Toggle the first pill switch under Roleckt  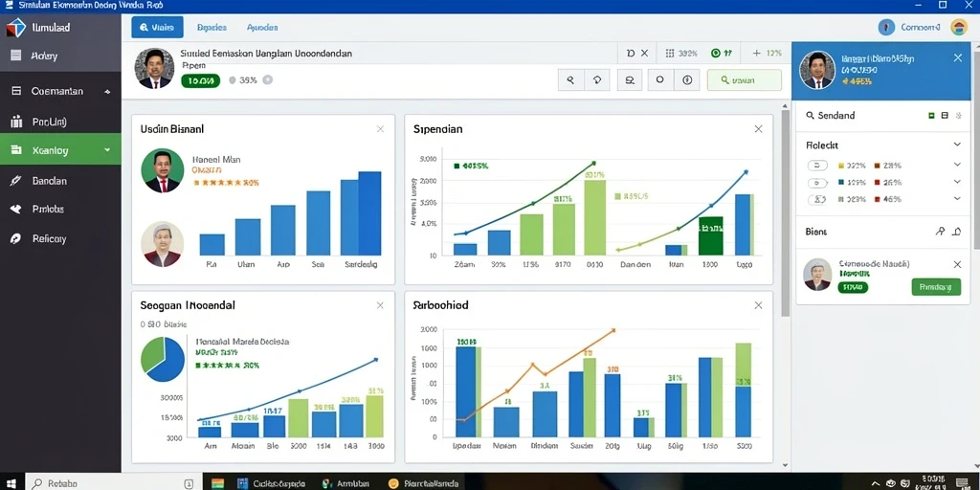(817, 166)
